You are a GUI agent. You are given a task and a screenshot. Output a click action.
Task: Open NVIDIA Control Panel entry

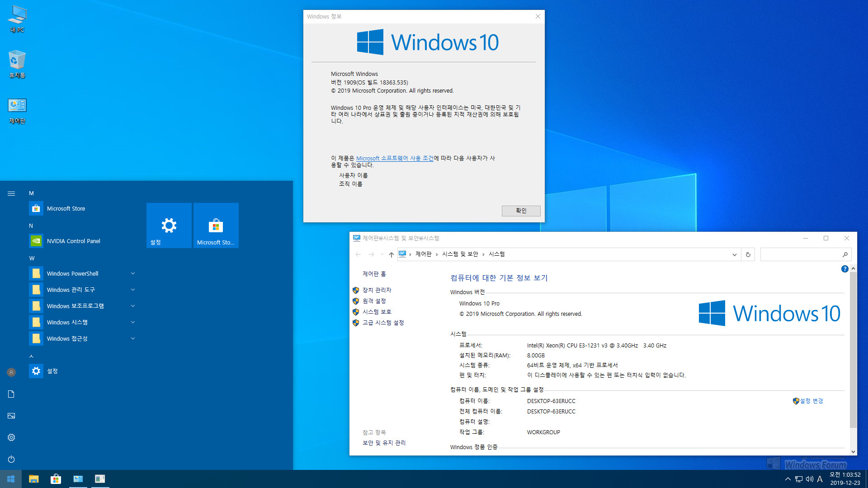[82, 241]
